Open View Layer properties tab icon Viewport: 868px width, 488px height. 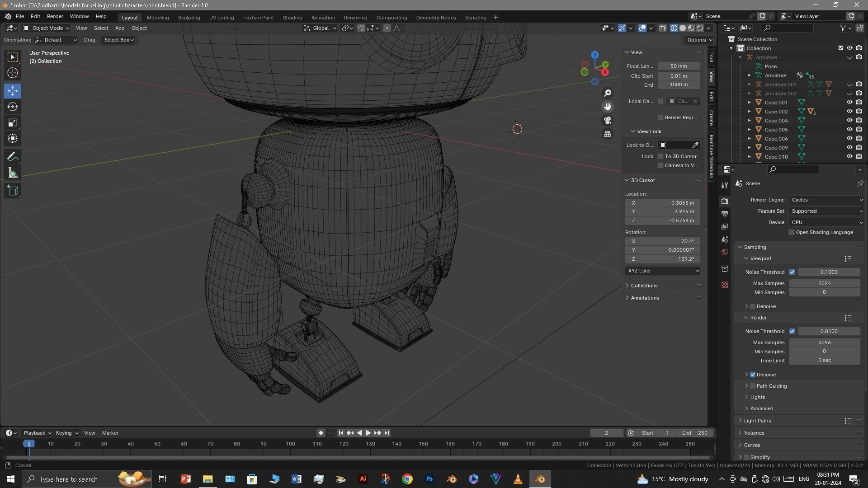tap(725, 227)
